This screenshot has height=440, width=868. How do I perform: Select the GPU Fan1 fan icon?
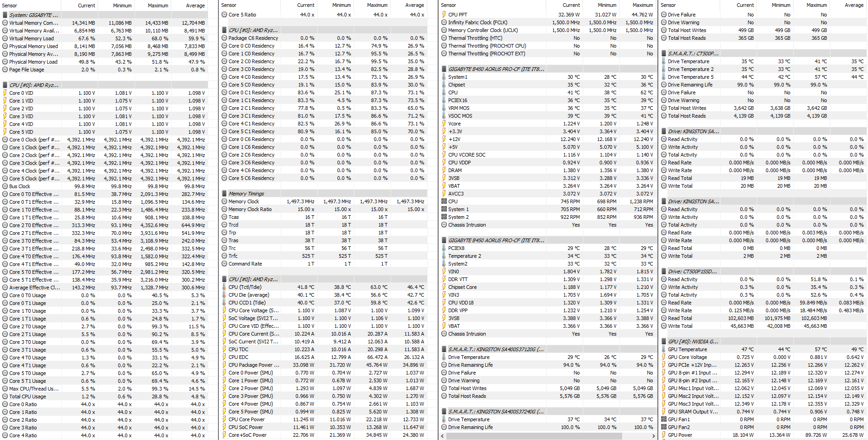[664, 419]
